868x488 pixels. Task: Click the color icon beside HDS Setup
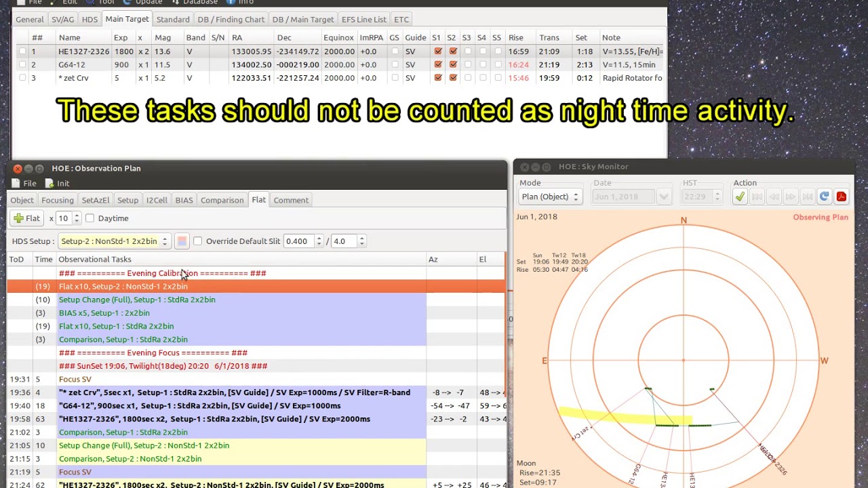click(182, 241)
